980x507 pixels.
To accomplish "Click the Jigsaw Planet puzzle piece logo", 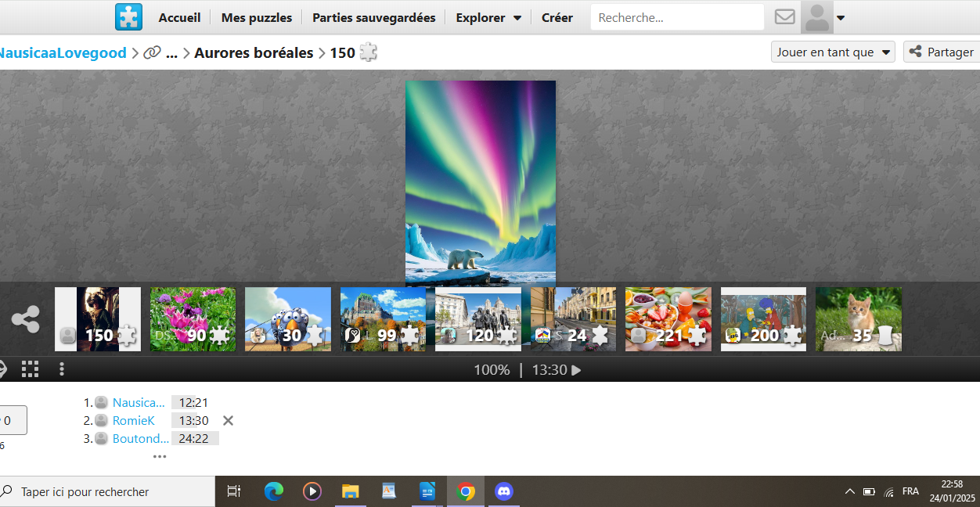I will [128, 17].
